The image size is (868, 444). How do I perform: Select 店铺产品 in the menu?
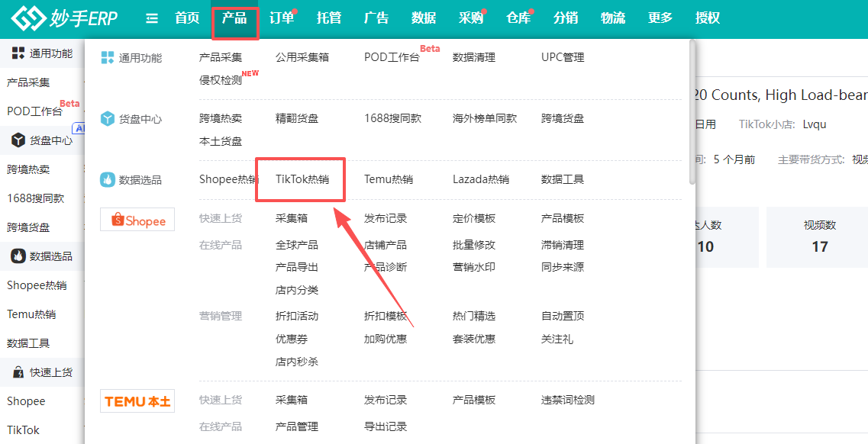(386, 245)
